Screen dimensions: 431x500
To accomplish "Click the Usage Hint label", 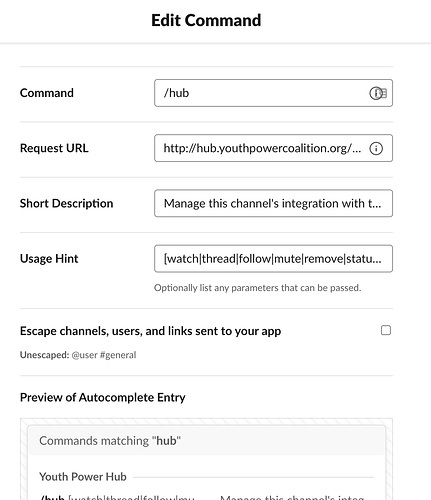I will click(x=49, y=259).
